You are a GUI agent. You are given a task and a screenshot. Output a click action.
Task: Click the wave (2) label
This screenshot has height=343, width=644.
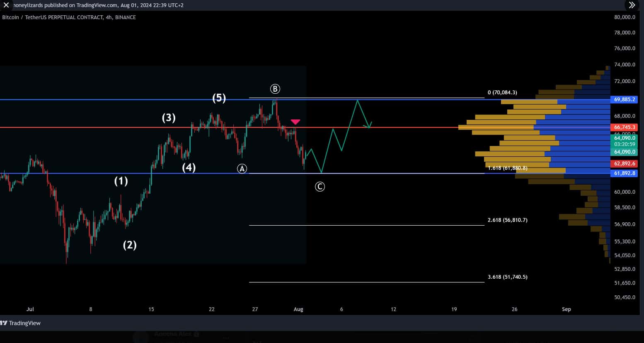point(130,245)
